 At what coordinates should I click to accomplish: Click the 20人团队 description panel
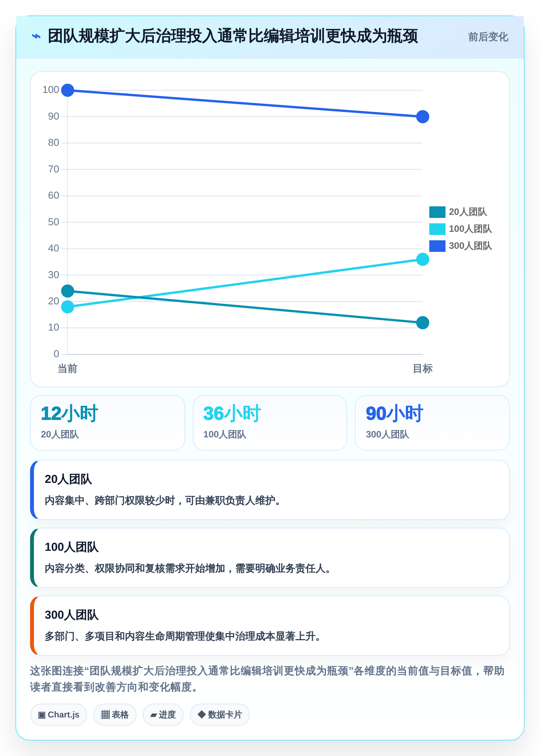[x=270, y=490]
